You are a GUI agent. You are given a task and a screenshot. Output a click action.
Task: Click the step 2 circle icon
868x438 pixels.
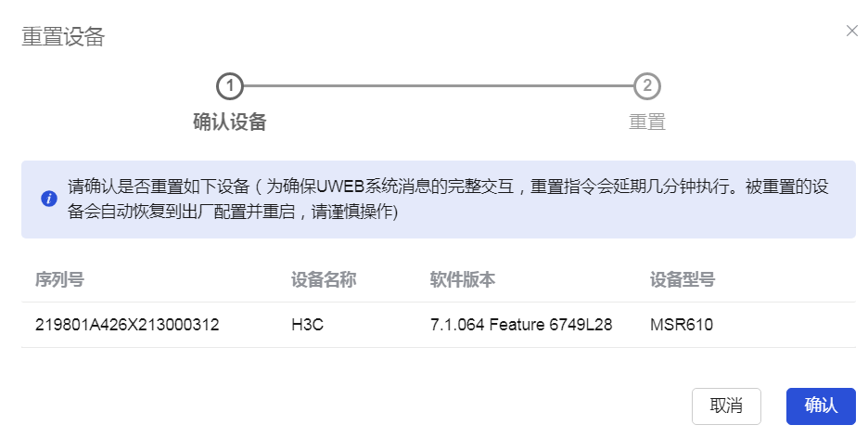click(x=646, y=86)
